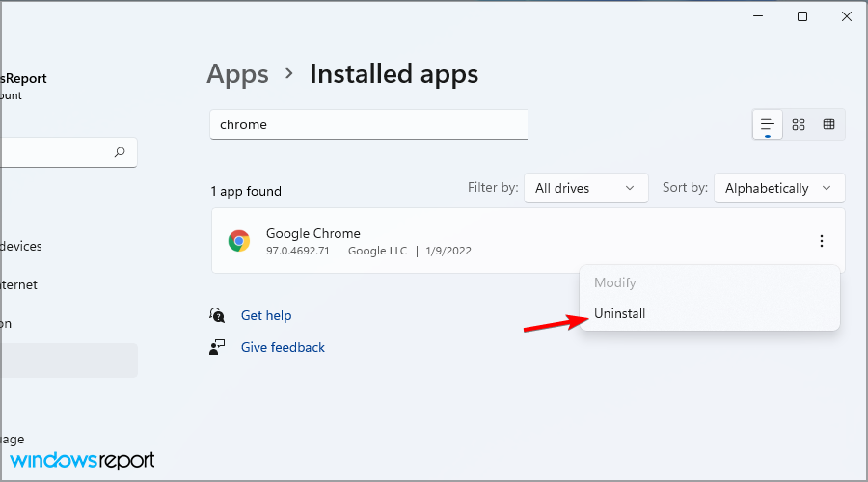Switch to grid view layout
The image size is (868, 482).
(799, 124)
